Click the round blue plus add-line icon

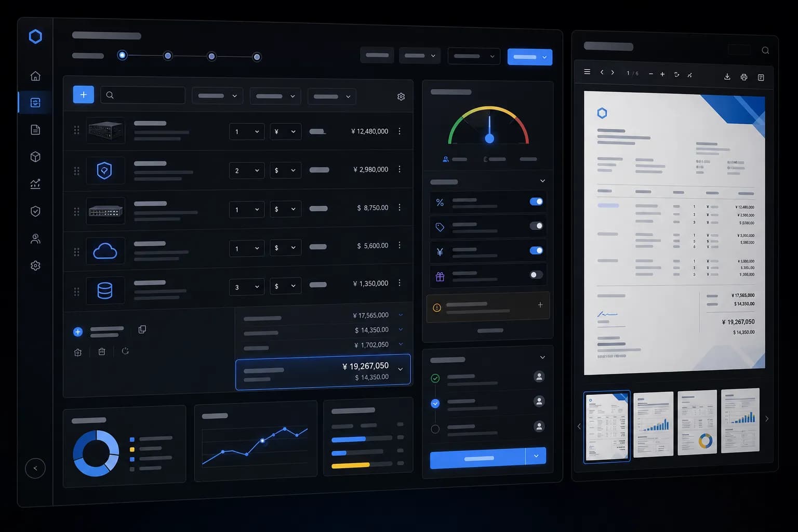coord(78,332)
